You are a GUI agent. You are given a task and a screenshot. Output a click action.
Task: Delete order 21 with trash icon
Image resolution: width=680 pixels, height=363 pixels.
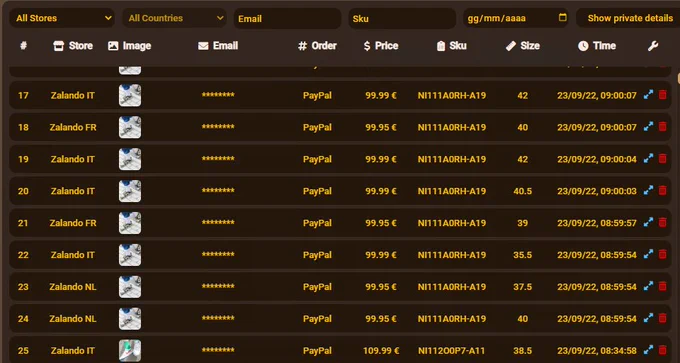click(662, 222)
